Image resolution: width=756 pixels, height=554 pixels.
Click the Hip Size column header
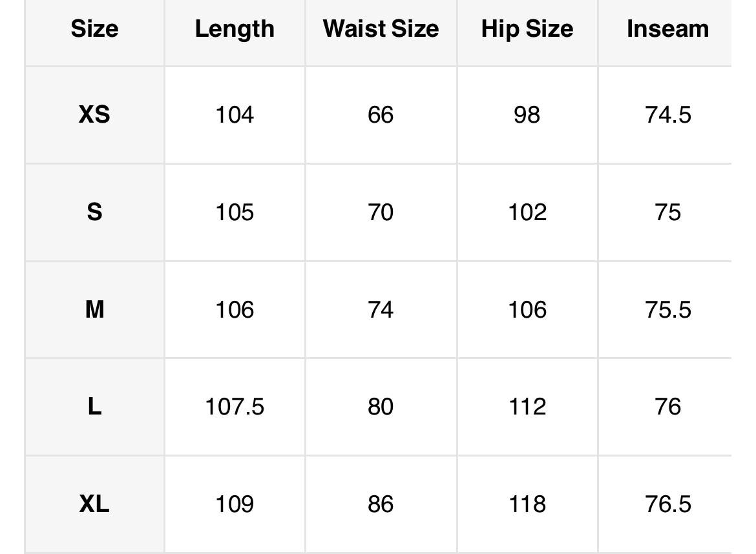tap(527, 29)
